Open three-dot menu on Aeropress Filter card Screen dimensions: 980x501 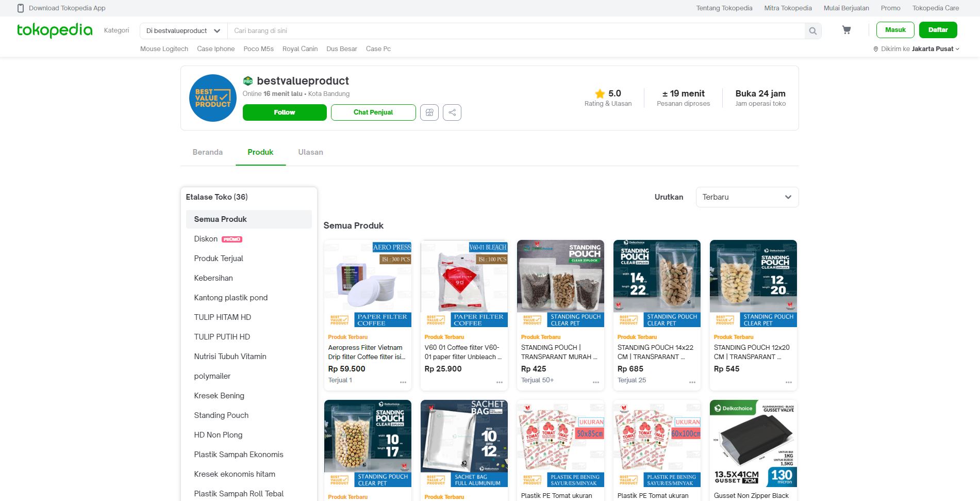coord(403,382)
